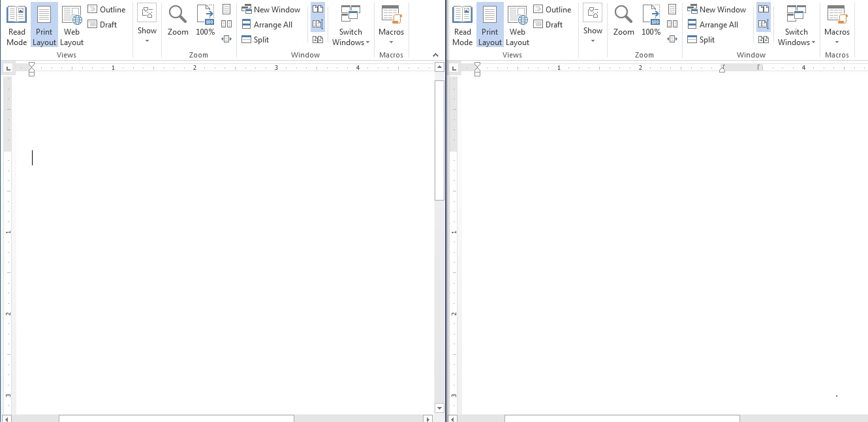Click One Page icon in left window
Image resolution: width=868 pixels, height=422 pixels.
click(x=226, y=9)
